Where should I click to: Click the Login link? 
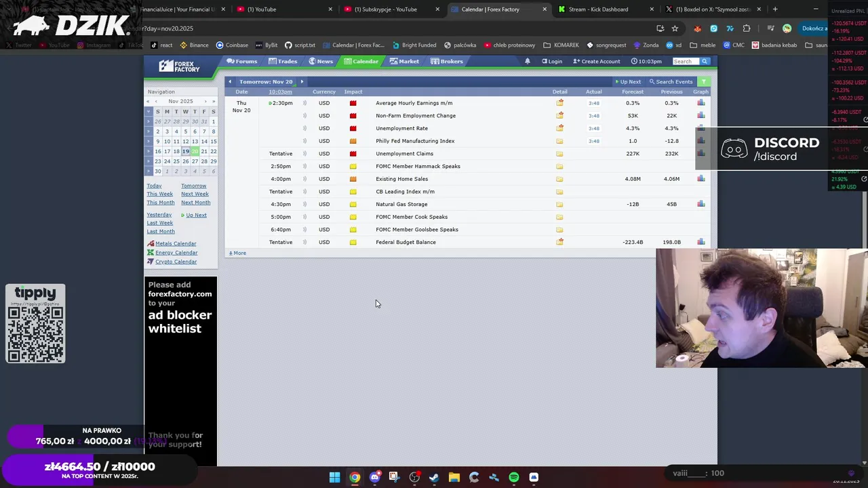click(551, 62)
